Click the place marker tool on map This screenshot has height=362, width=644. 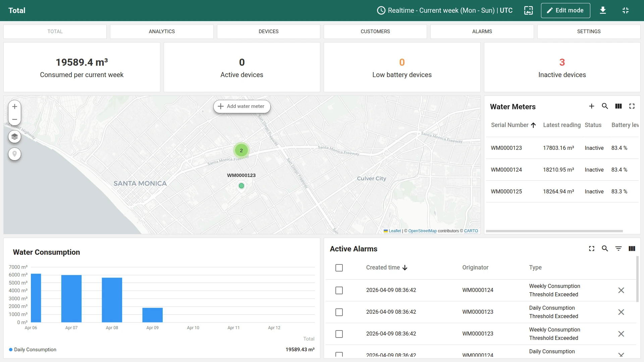[15, 154]
